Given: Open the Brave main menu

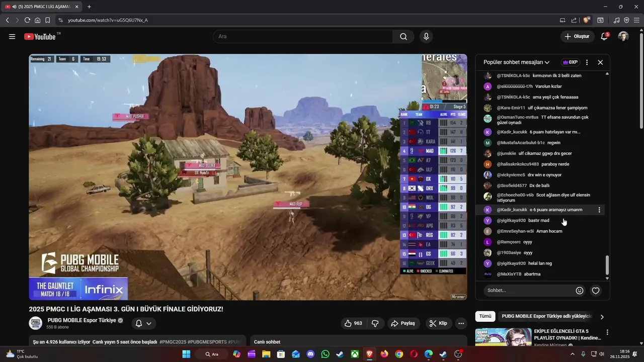Looking at the screenshot, I should pos(637,20).
